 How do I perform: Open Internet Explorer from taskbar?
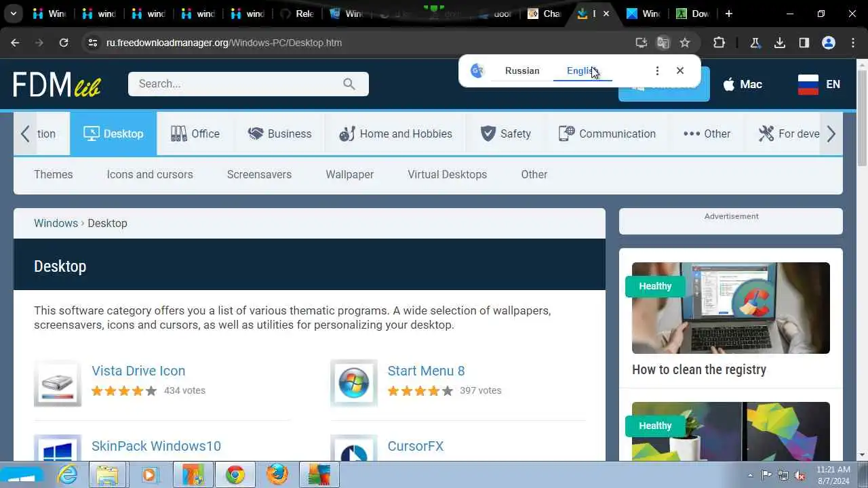pos(68,475)
